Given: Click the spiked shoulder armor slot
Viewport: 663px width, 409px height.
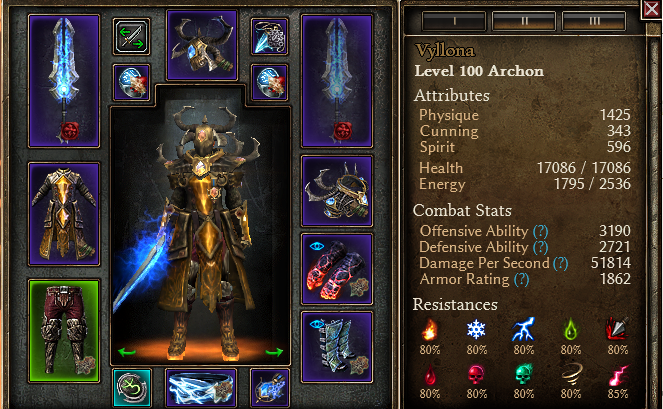Looking at the screenshot, I should 337,191.
